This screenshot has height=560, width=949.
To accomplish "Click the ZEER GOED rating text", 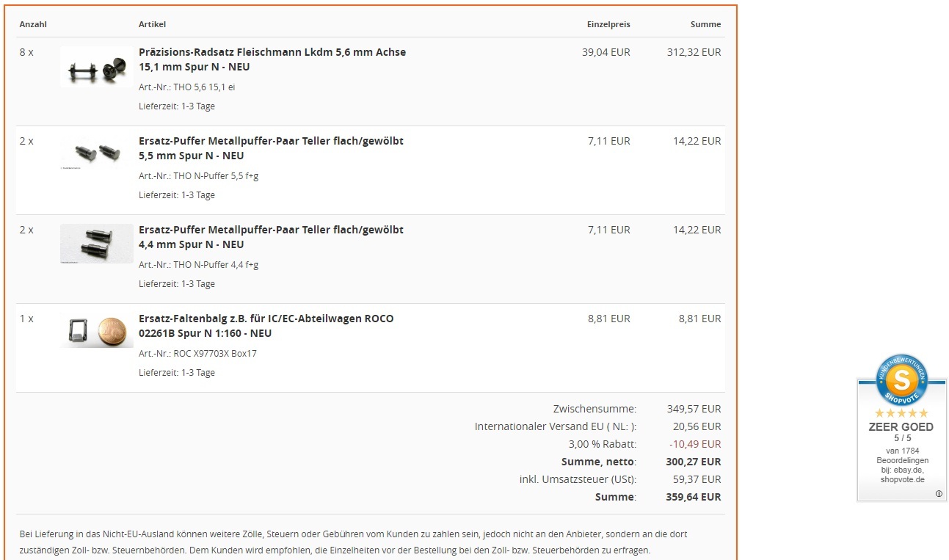I will (x=901, y=426).
